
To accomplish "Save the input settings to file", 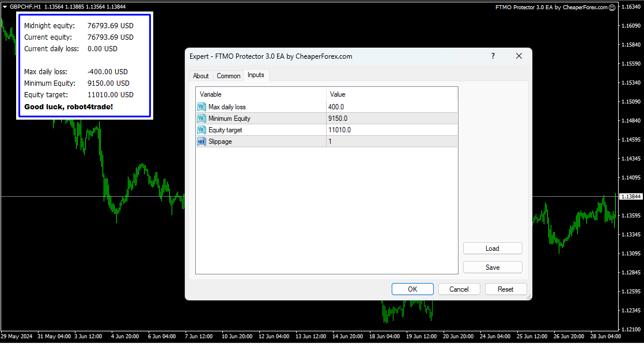I will tap(493, 267).
